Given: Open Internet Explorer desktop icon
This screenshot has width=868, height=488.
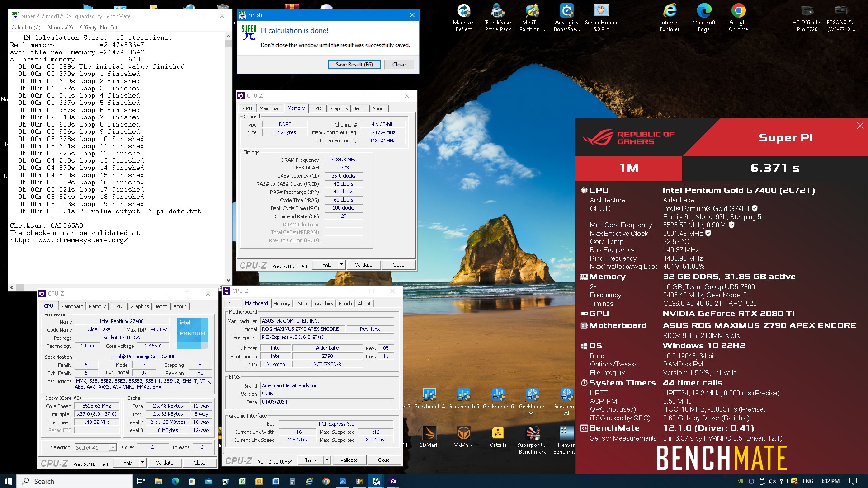Looking at the screenshot, I should [670, 18].
